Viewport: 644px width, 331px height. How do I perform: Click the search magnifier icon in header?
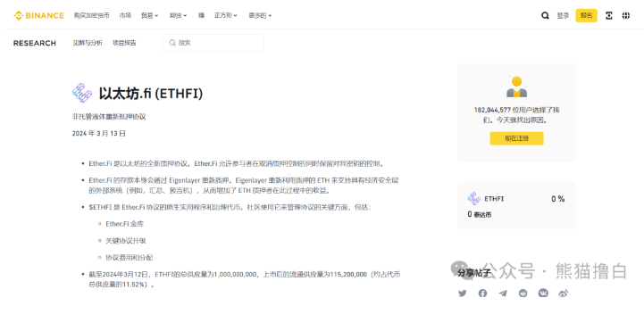(x=545, y=15)
